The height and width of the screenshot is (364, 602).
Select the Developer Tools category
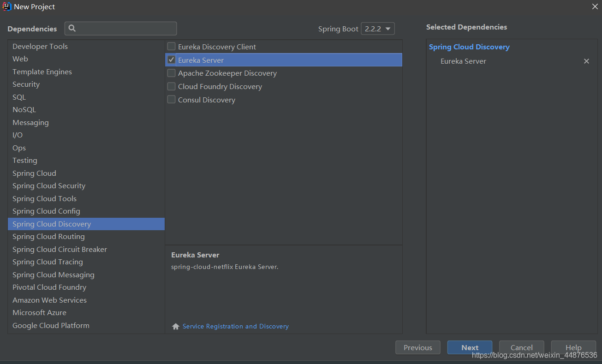pyautogui.click(x=86, y=46)
